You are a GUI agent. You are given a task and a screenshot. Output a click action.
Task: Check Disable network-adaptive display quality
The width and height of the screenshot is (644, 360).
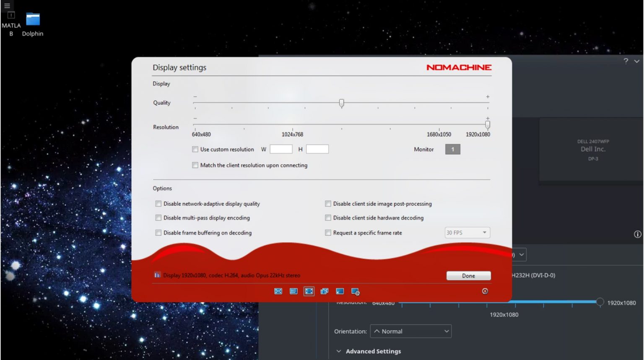158,204
